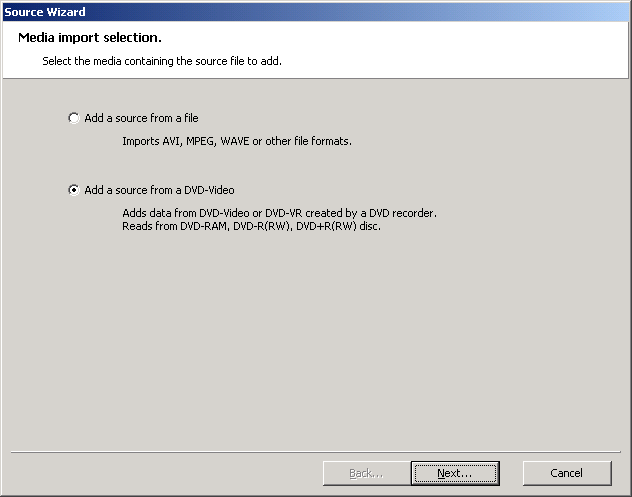
Task: Select the 'Add a source from a DVD-Video' radio button
Action: click(74, 190)
